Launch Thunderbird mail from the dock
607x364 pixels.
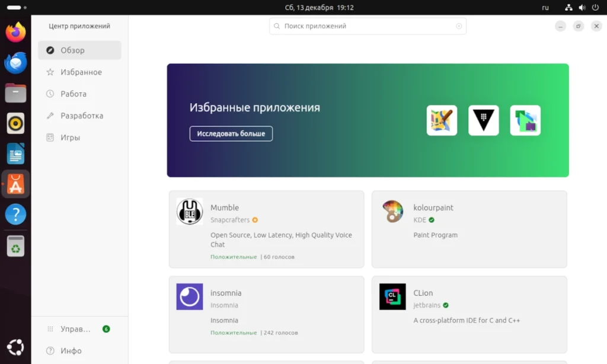pyautogui.click(x=15, y=63)
